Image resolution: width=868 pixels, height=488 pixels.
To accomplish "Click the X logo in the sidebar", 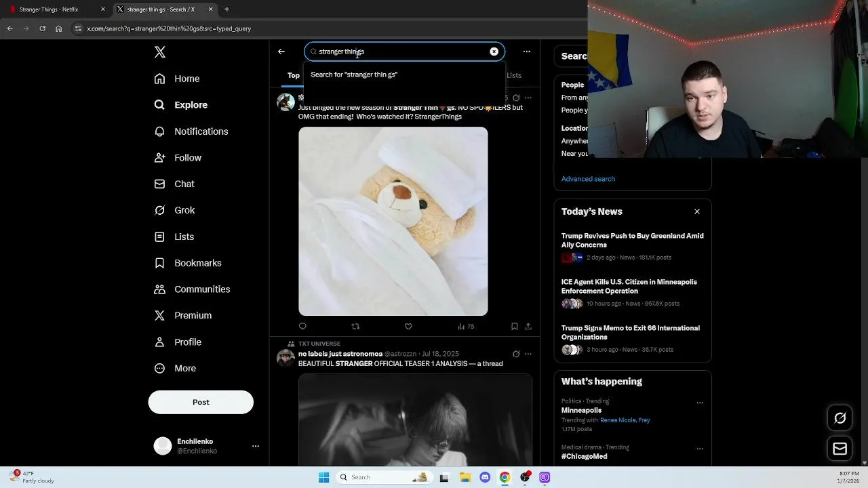I will (159, 52).
